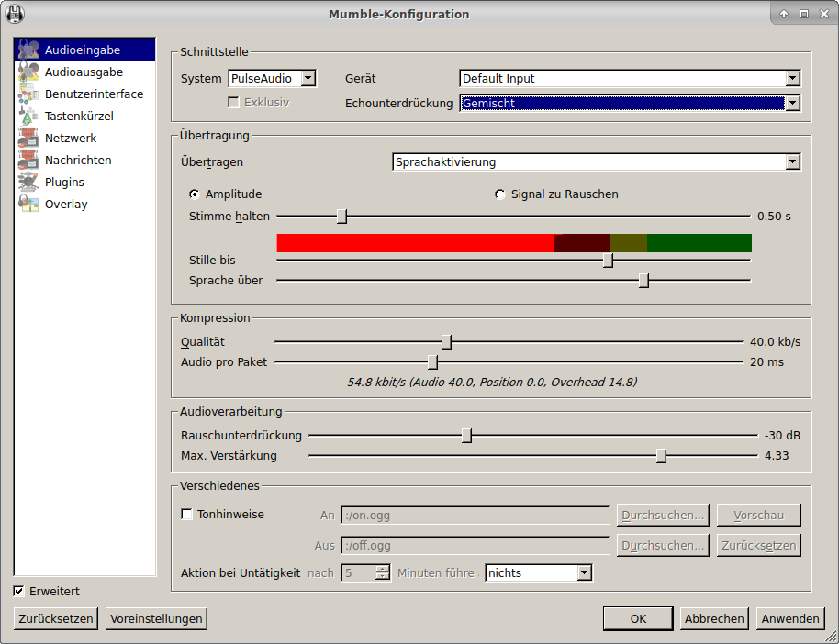Select the Nachrichten icon in sidebar
This screenshot has width=839, height=644.
(28, 160)
